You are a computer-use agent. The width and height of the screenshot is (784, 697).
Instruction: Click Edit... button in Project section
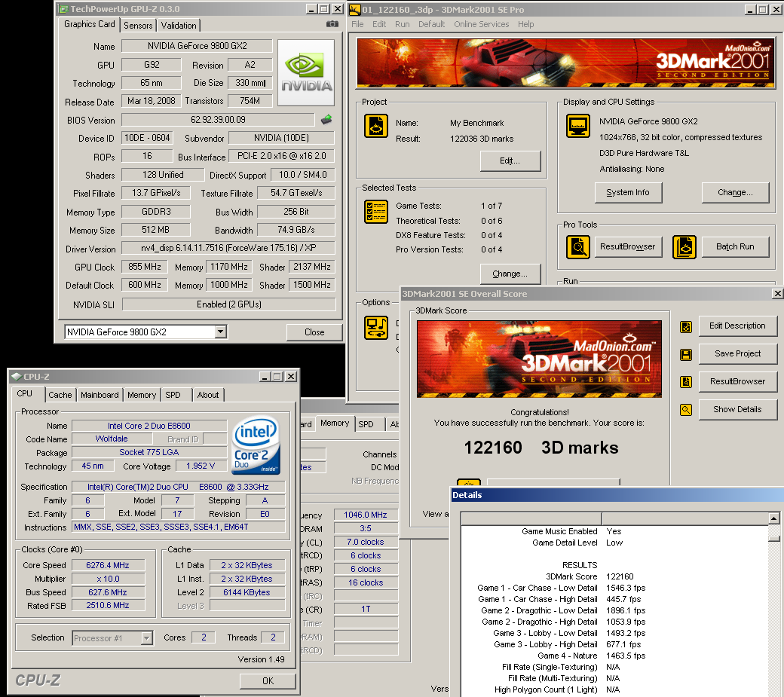(x=510, y=161)
